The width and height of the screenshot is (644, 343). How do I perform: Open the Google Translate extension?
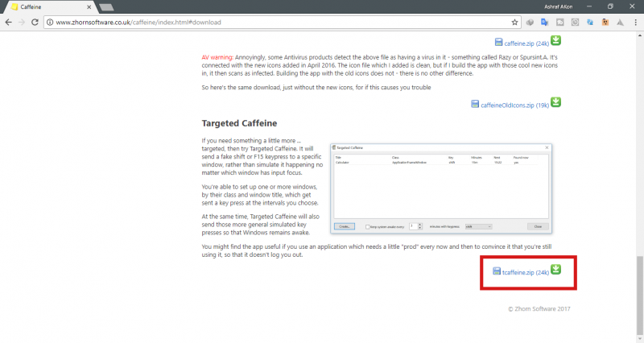(x=545, y=23)
